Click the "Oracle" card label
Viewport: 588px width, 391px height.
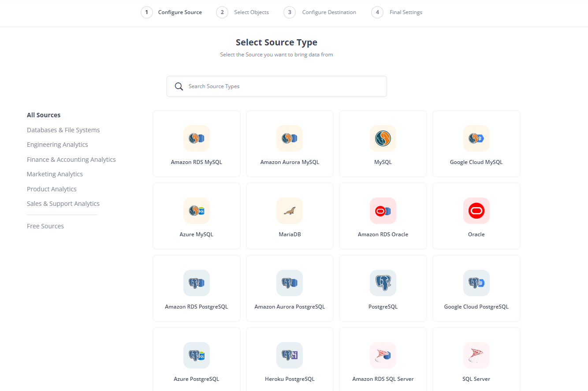[x=476, y=235]
